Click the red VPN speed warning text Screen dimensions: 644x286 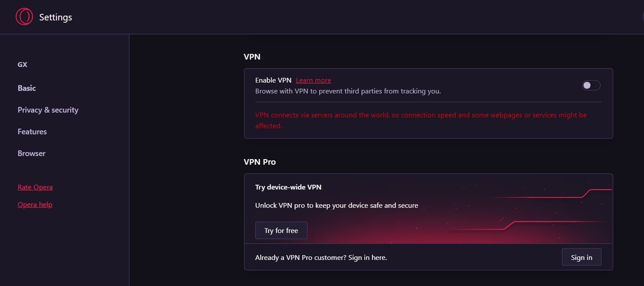point(420,116)
